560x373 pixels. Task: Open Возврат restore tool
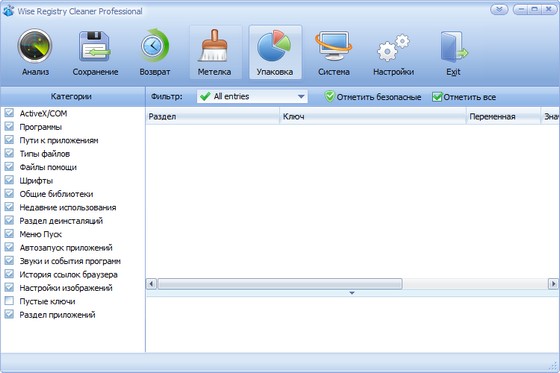155,52
